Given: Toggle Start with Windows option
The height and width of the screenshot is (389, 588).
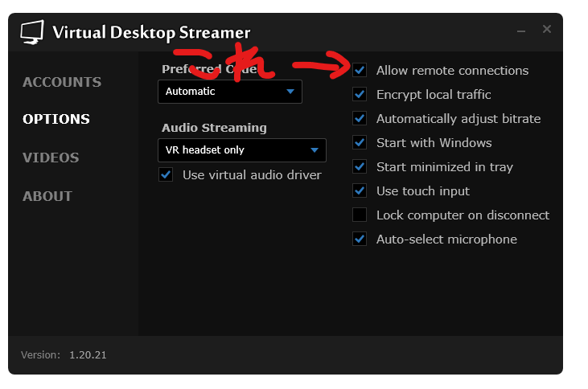Looking at the screenshot, I should click(x=360, y=142).
